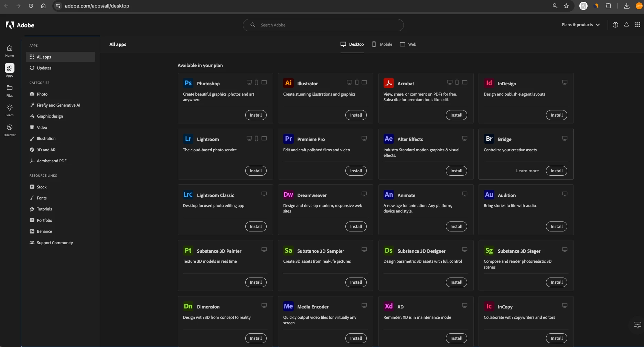Click the Audition app icon
Image resolution: width=644 pixels, height=347 pixels.
point(489,195)
